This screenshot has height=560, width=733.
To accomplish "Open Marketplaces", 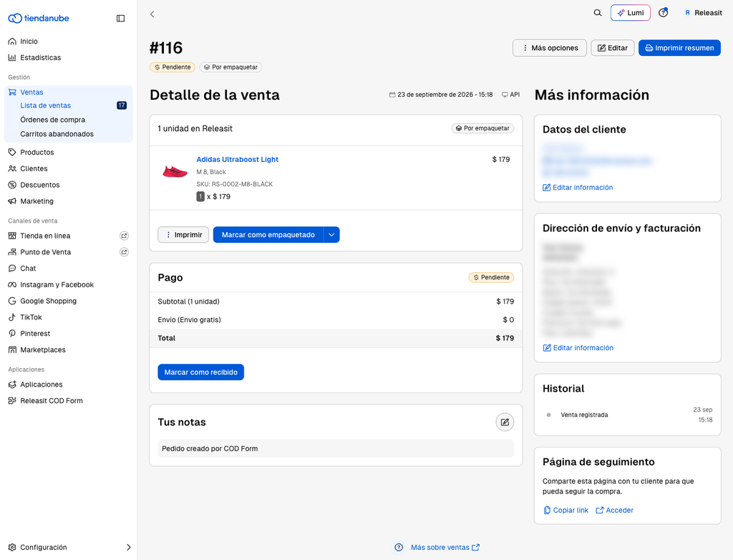I will coord(42,350).
